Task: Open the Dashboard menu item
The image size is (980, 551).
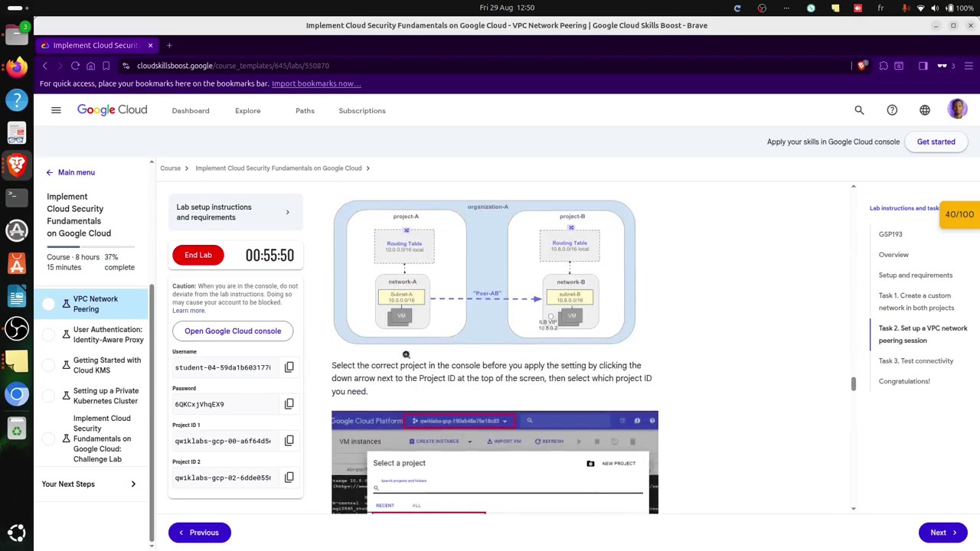Action: pos(191,111)
